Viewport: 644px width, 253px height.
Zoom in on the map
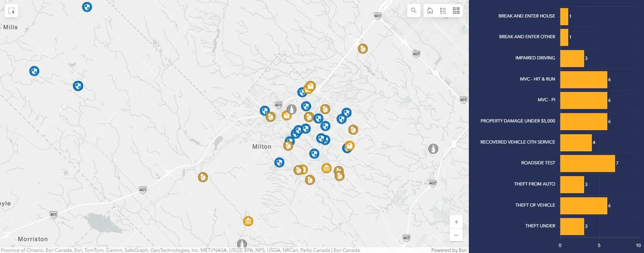click(456, 222)
